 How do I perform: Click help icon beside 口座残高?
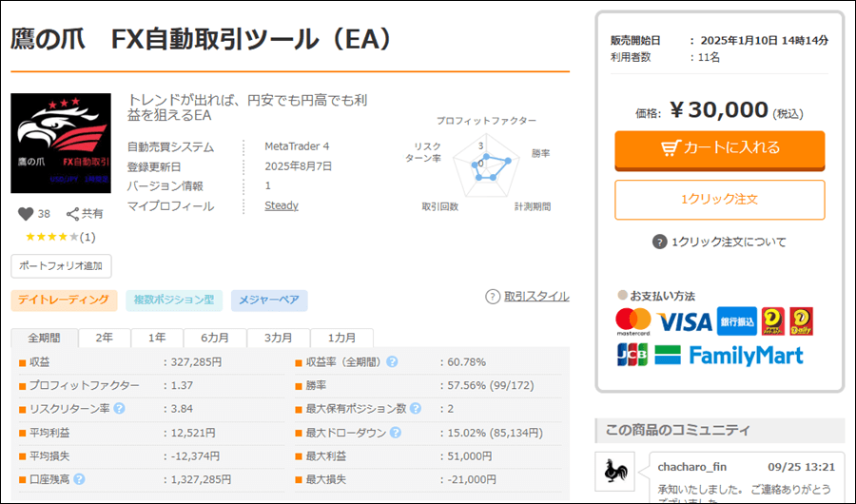click(79, 479)
